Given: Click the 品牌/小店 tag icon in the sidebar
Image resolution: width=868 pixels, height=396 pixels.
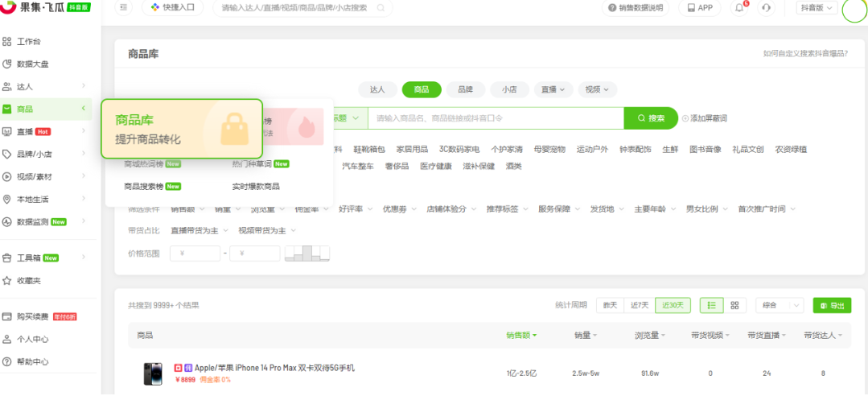Looking at the screenshot, I should coord(6,154).
